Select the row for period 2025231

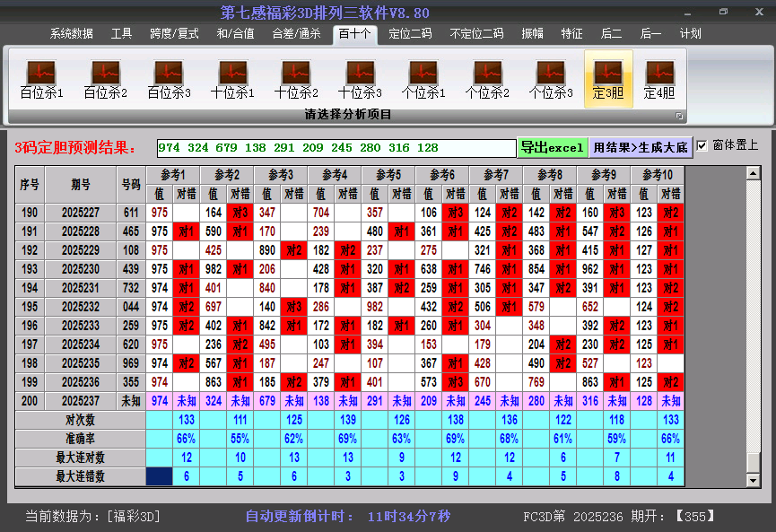pyautogui.click(x=81, y=288)
